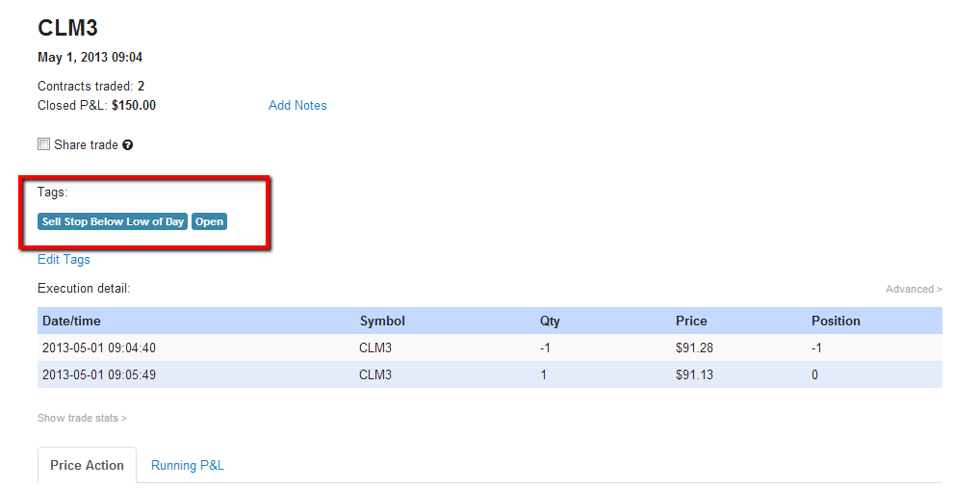Viewport: 980px width, 489px height.
Task: Click the $91.13 price cell
Action: pyautogui.click(x=694, y=374)
